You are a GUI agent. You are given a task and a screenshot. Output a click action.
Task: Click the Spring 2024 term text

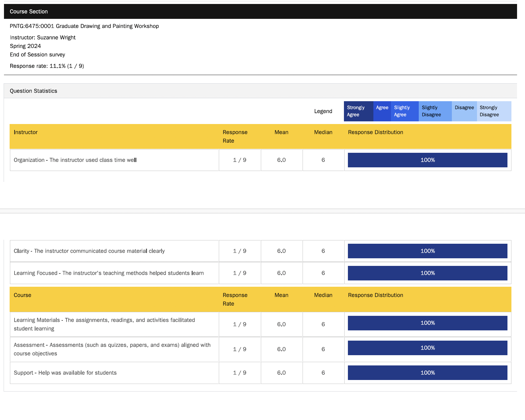(x=25, y=46)
